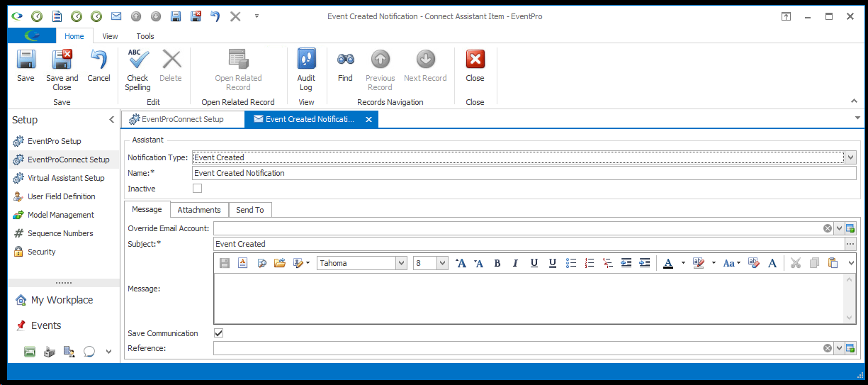Open the font size dropdown
This screenshot has height=385, width=868.
[x=443, y=263]
